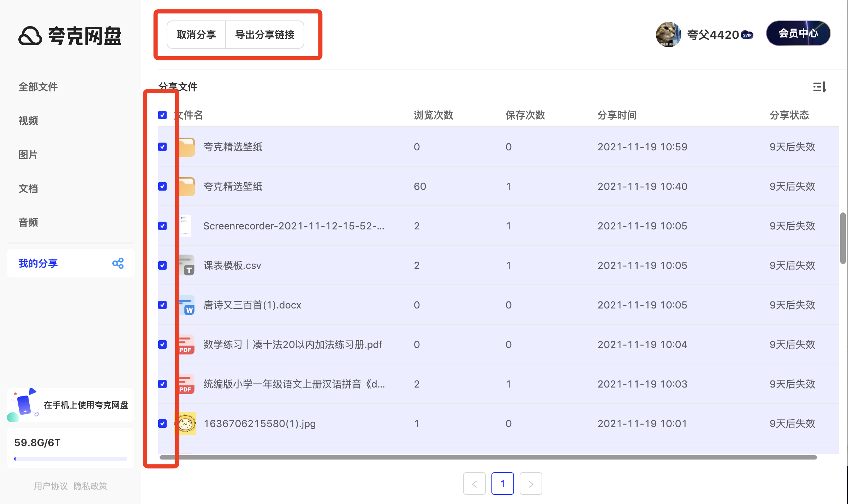Click the SVIP badge next to 夸父4420

(x=747, y=35)
